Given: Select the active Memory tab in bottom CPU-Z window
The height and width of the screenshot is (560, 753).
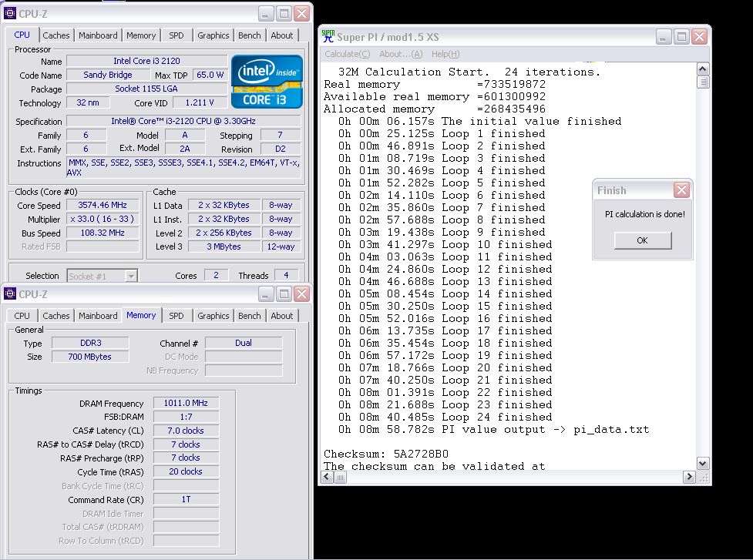Looking at the screenshot, I should [141, 315].
